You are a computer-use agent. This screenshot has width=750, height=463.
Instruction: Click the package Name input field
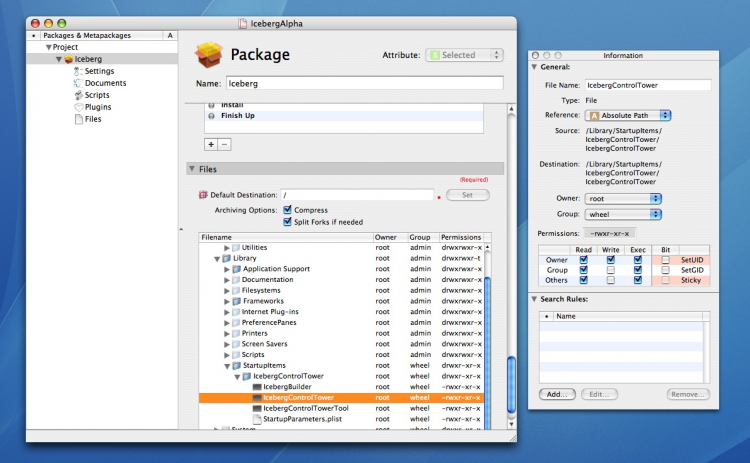[x=364, y=83]
